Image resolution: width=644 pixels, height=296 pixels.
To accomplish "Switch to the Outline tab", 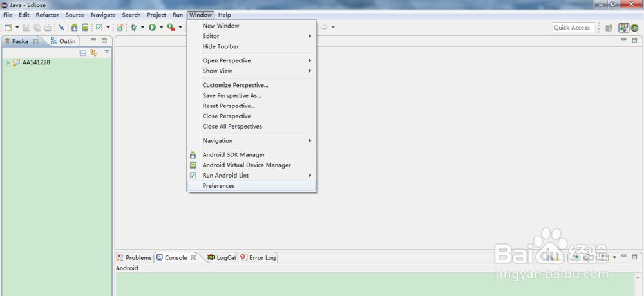I will click(63, 41).
